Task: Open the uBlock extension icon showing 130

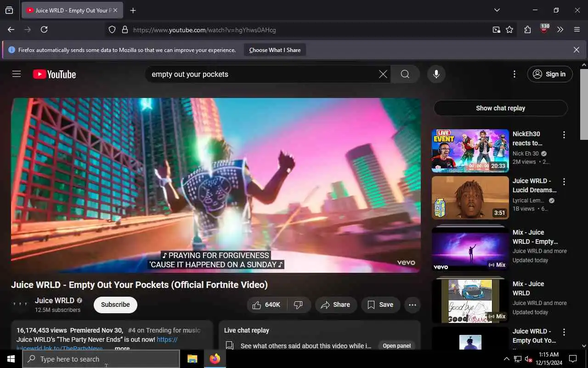Action: (544, 29)
